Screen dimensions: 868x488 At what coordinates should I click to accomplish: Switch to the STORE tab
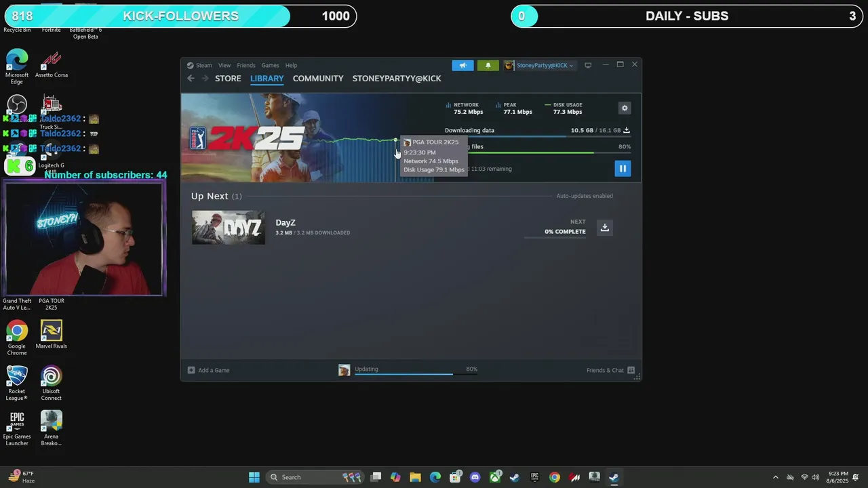228,79
